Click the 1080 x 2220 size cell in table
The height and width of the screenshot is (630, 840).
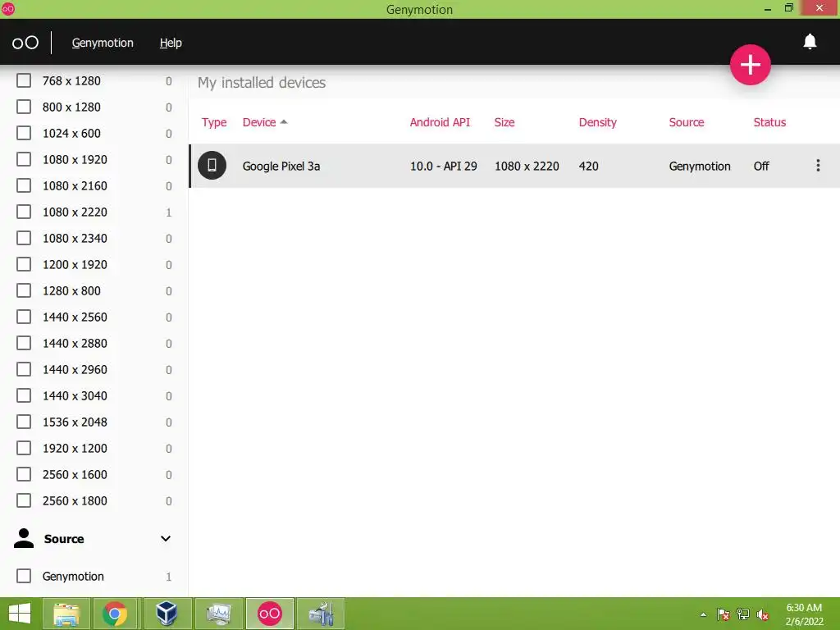tap(527, 166)
